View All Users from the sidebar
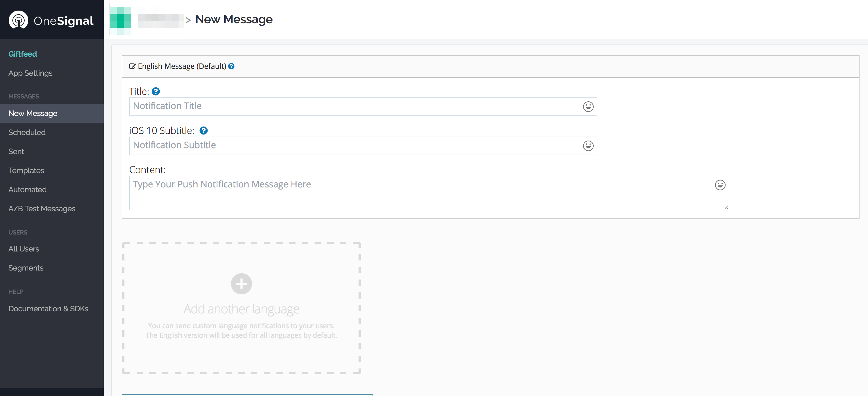Viewport: 868px width, 396px height. tap(24, 249)
